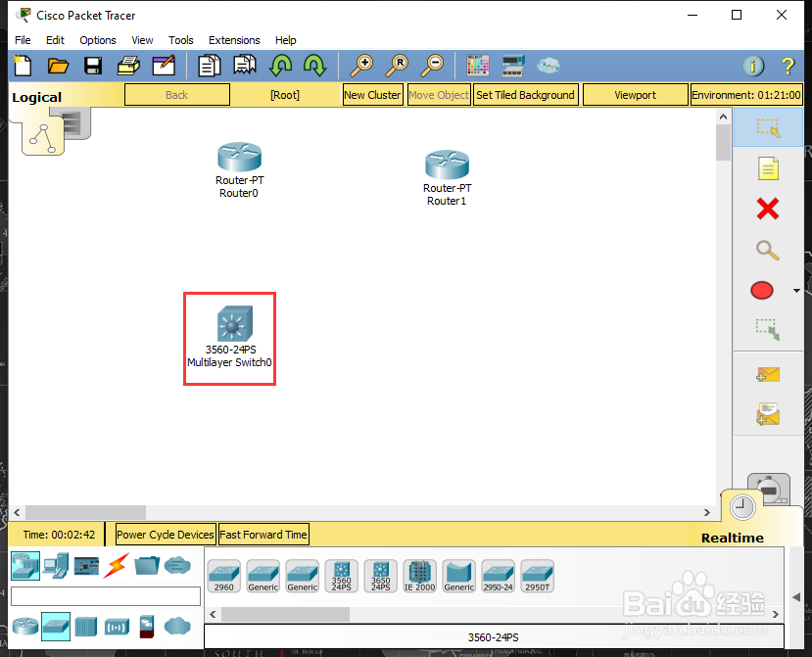Image resolution: width=812 pixels, height=657 pixels.
Task: Pick the 2960 switch from device list
Action: (224, 576)
